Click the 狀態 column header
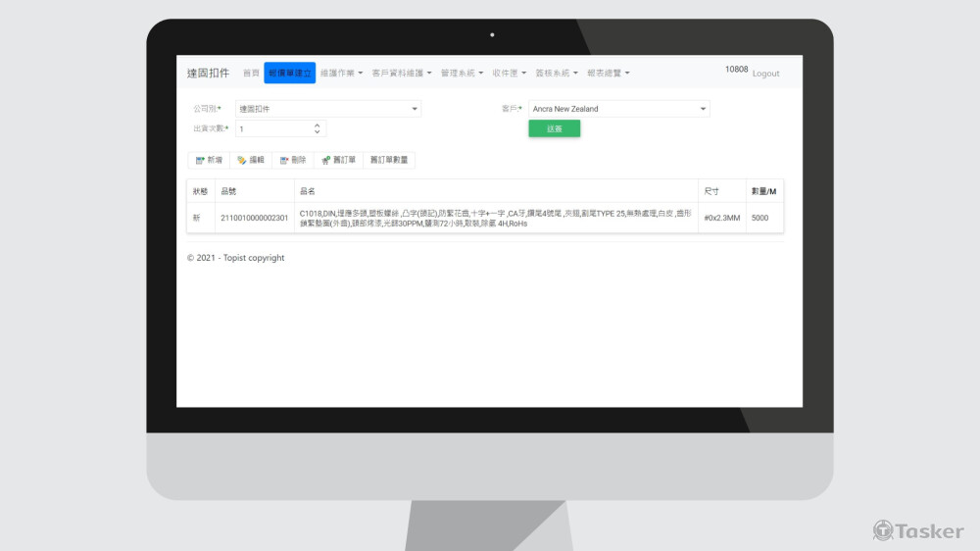This screenshot has height=551, width=980. click(x=201, y=191)
